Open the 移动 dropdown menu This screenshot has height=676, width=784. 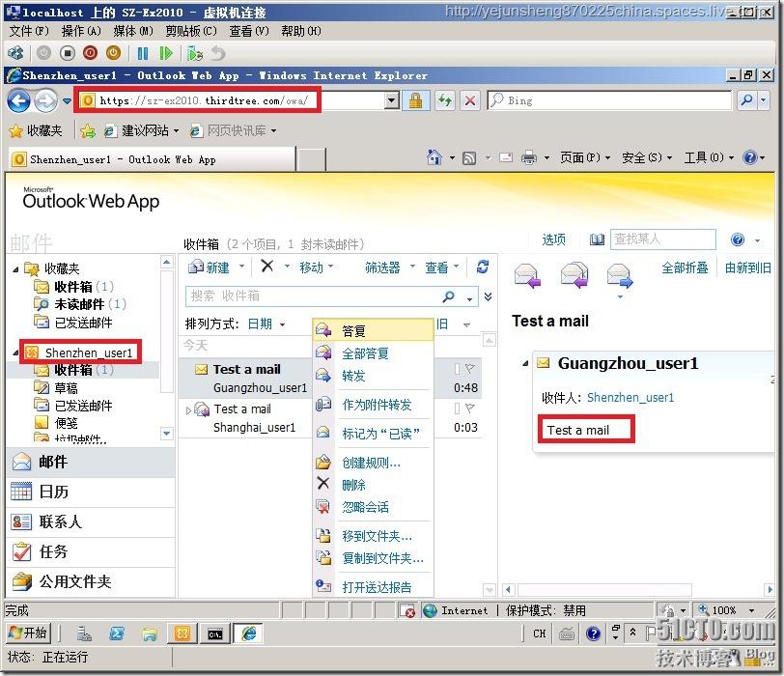pos(316,268)
